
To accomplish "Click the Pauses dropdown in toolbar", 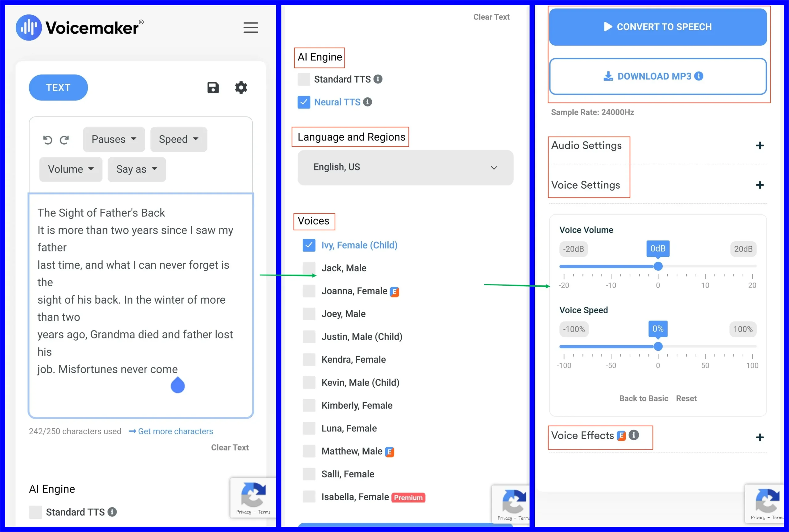I will 112,139.
